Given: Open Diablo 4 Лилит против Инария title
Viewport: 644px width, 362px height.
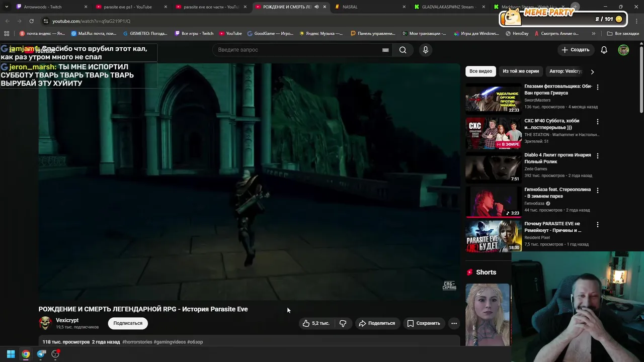Looking at the screenshot, I should [557, 158].
